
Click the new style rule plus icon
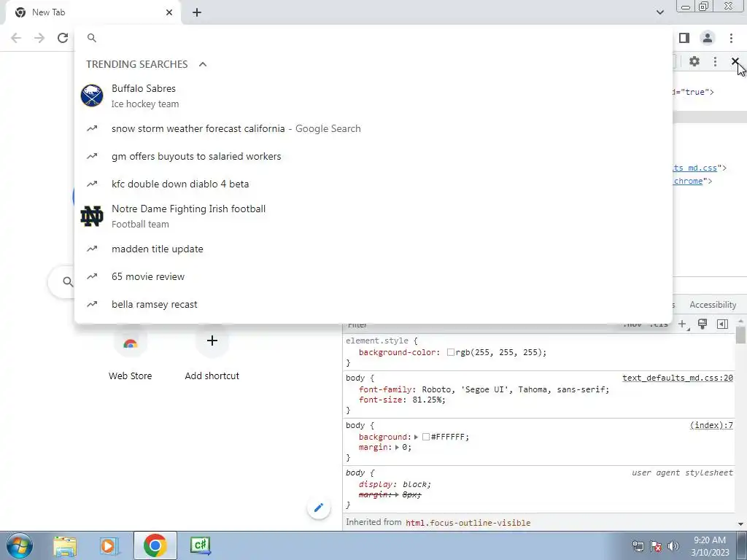683,324
